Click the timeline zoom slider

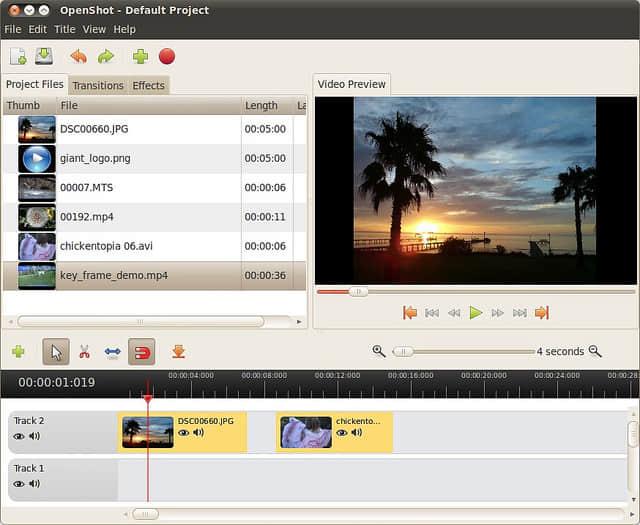coord(403,352)
